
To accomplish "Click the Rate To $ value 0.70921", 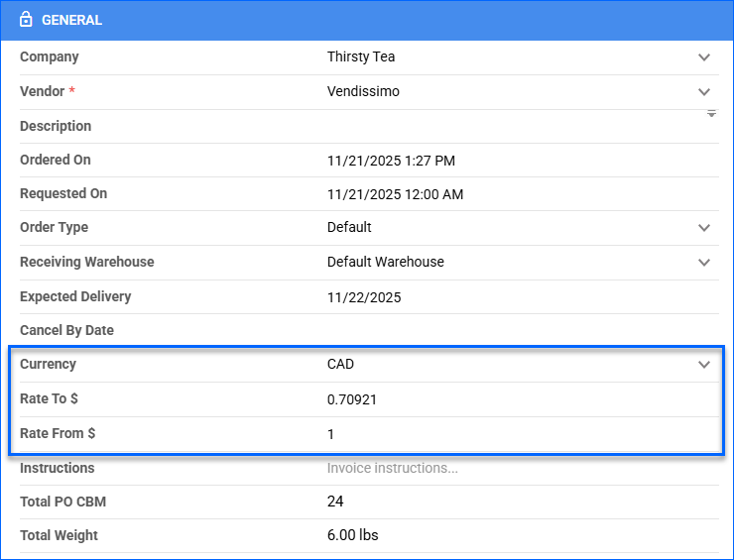I will 351,399.
